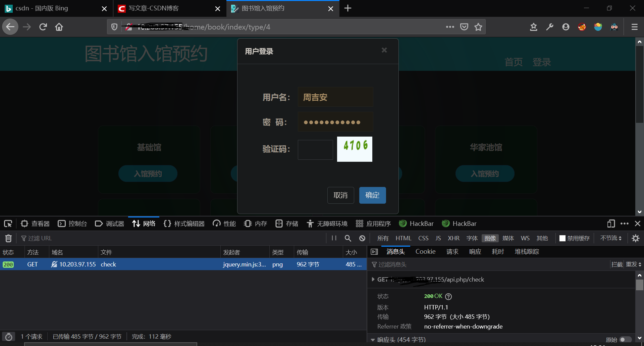Activate the element picker in devtools
644x346 pixels.
point(8,224)
